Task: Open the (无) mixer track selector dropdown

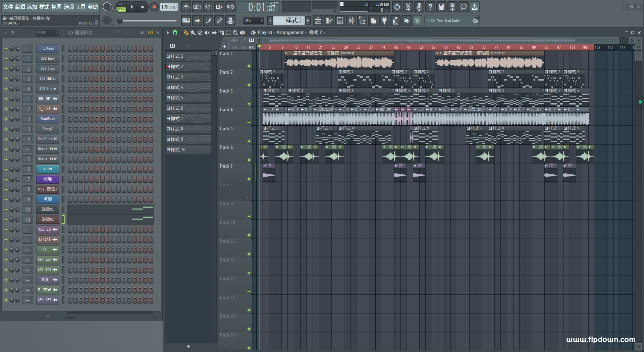Action: pyautogui.click(x=254, y=21)
